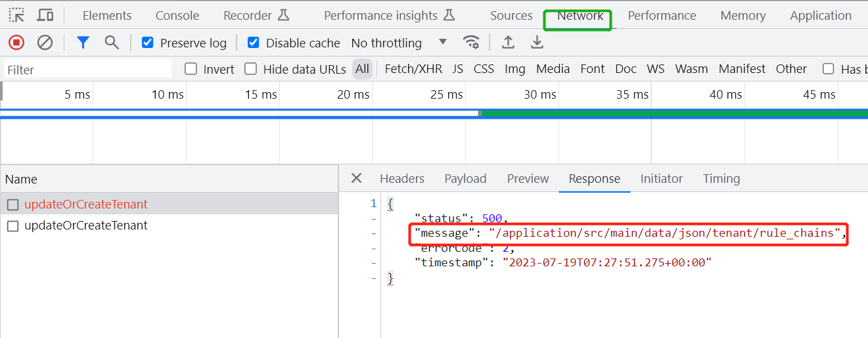Import HAR file with upload icon
Screen dimensions: 868x338
[508, 43]
